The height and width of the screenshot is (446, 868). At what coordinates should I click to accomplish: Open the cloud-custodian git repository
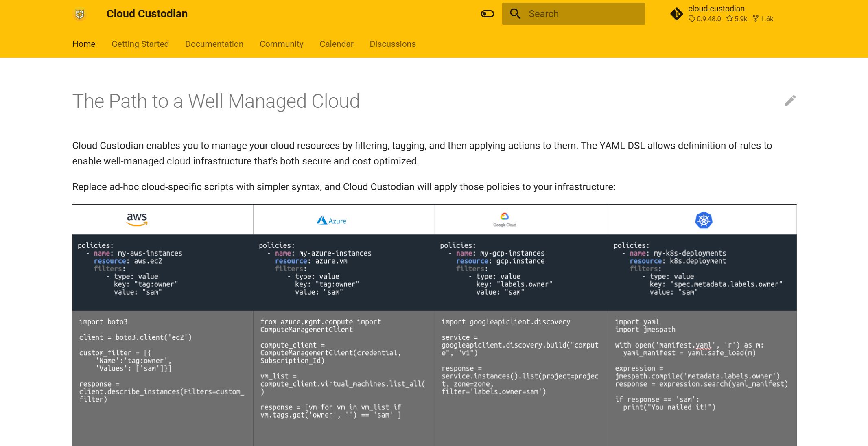pos(676,13)
